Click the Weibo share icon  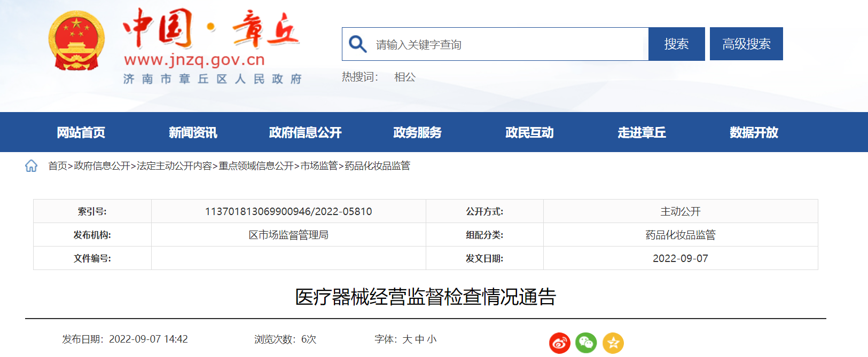pyautogui.click(x=559, y=343)
